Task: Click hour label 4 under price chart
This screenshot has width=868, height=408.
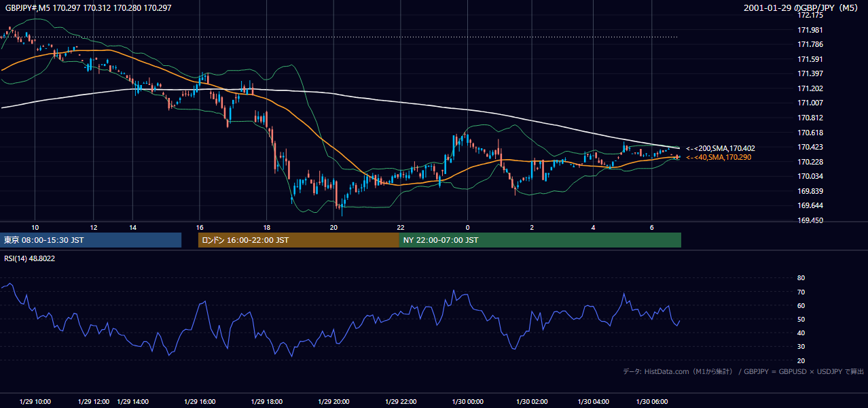Action: coord(594,227)
